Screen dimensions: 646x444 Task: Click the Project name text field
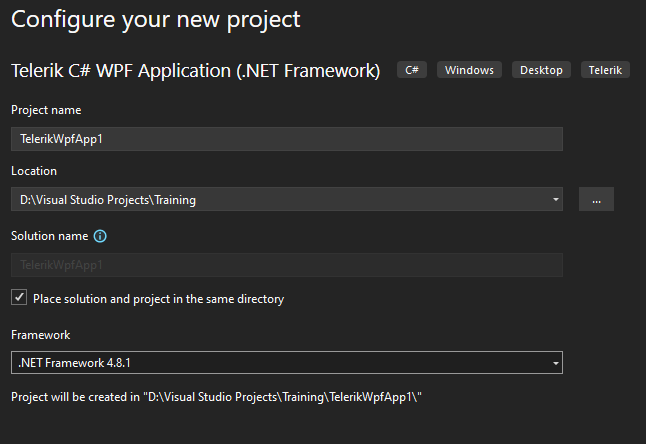[x=286, y=139]
